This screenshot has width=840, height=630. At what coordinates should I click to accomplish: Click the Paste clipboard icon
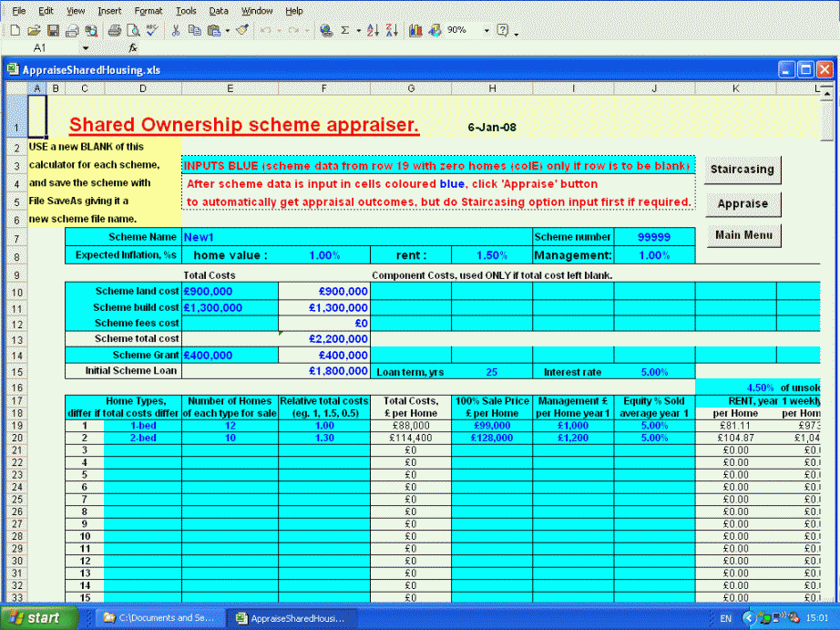(x=214, y=31)
